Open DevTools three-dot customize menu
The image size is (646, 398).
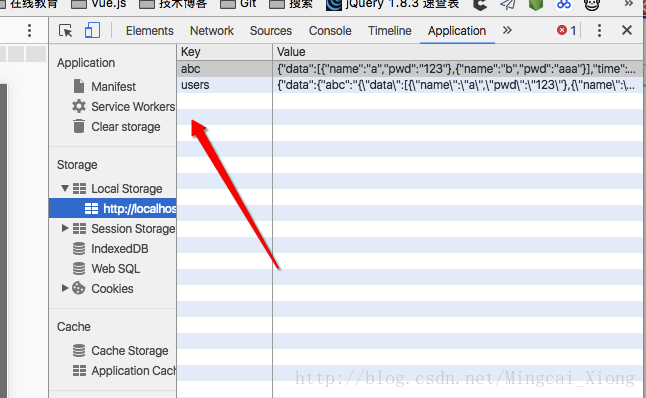click(599, 30)
